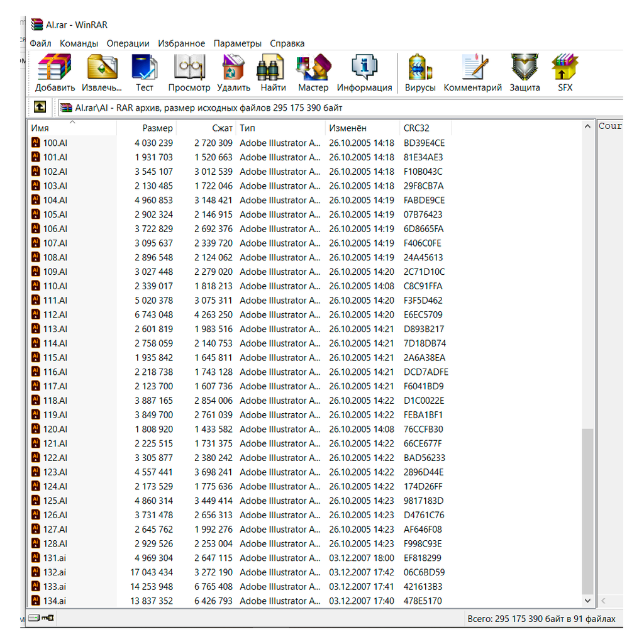Click the Удалить (Delete) toolbar icon

click(233, 67)
